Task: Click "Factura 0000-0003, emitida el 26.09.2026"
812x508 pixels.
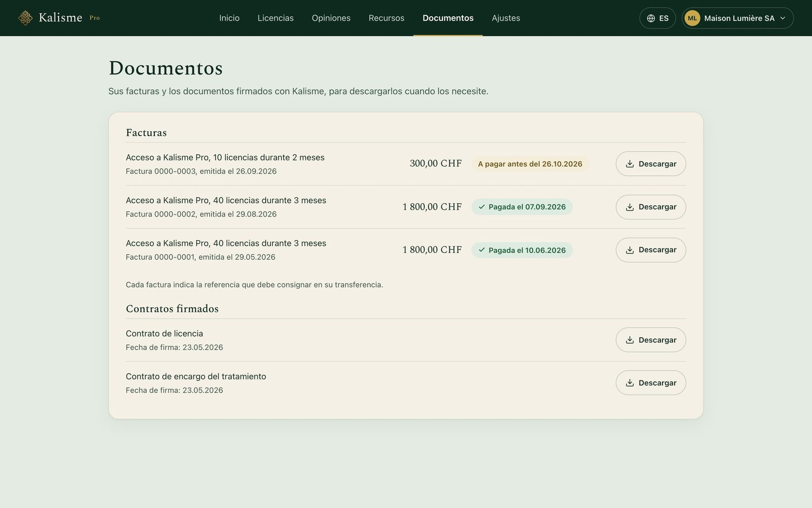Action: [x=201, y=171]
